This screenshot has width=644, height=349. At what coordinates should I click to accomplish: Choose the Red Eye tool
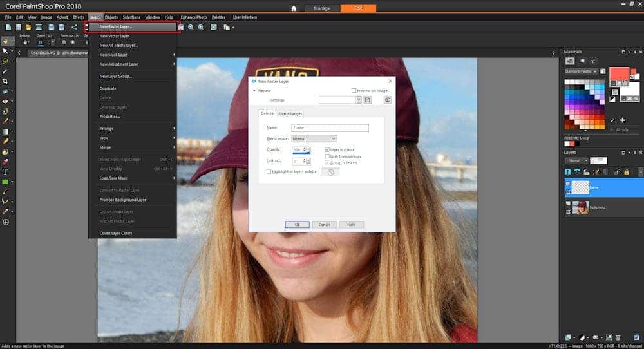(x=5, y=101)
